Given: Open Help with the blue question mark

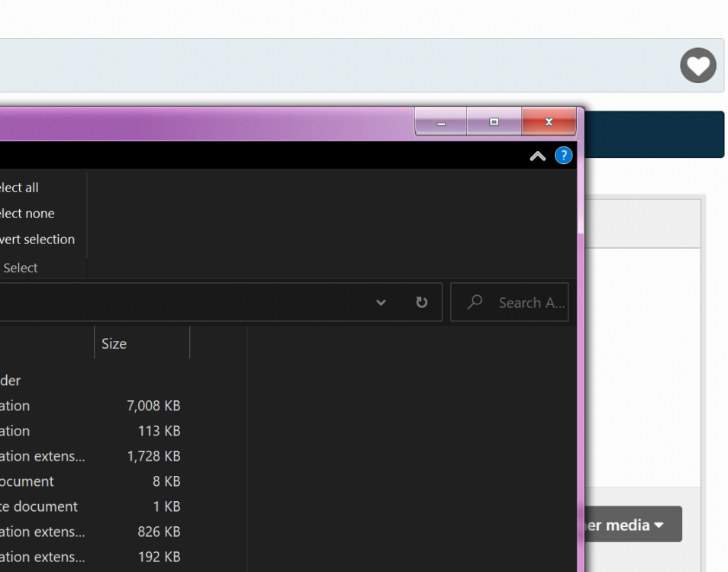Looking at the screenshot, I should pos(563,156).
